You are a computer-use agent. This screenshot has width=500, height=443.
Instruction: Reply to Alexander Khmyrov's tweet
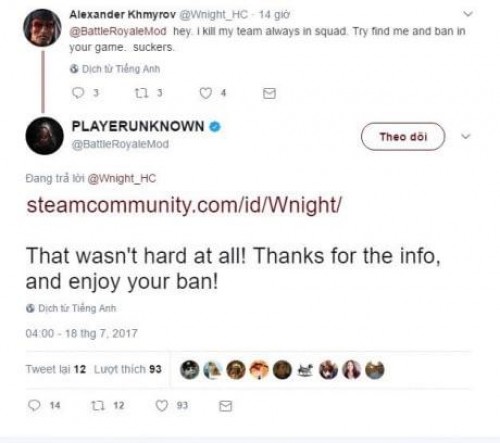coord(78,93)
